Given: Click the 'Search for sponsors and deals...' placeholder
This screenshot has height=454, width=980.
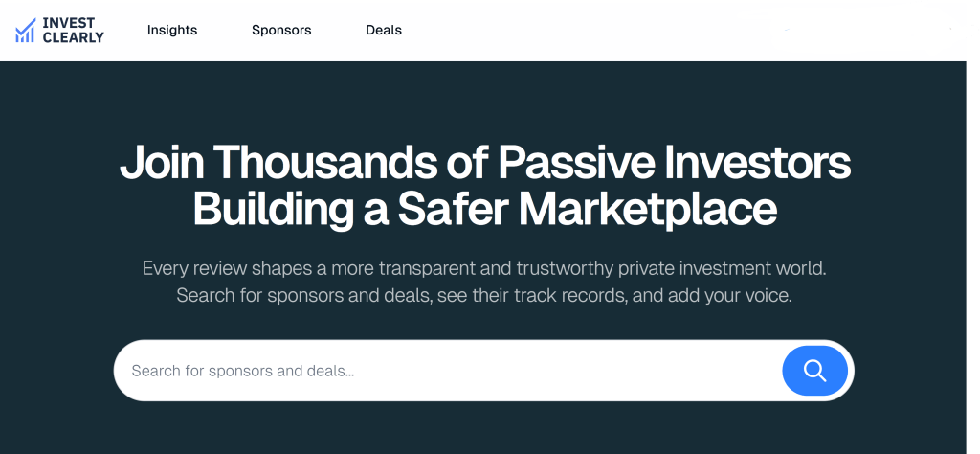Looking at the screenshot, I should pyautogui.click(x=242, y=371).
